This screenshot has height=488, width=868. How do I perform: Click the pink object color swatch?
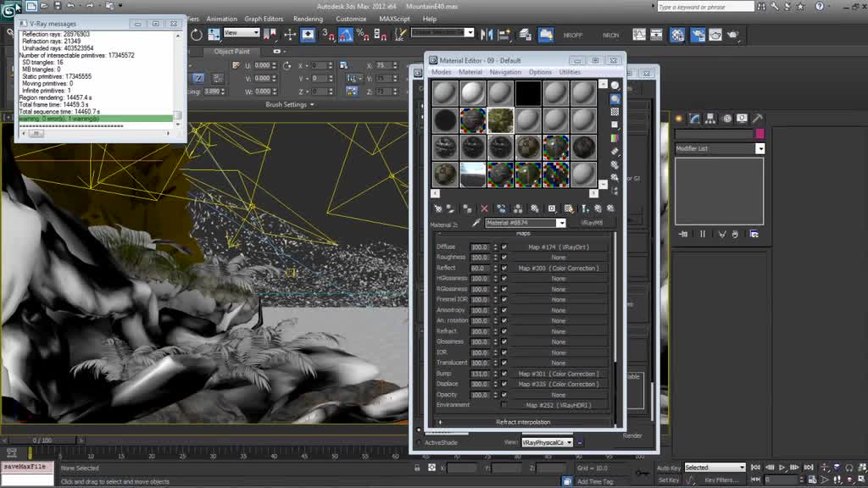tap(759, 134)
